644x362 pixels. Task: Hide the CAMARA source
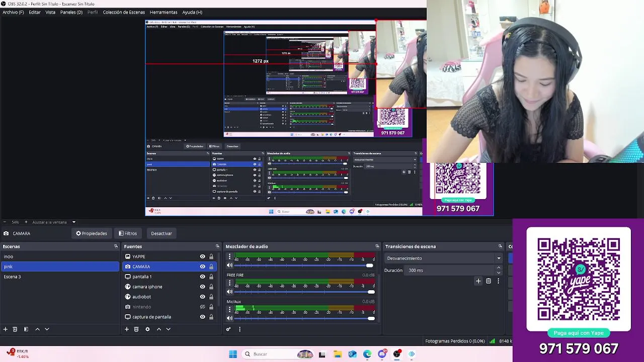click(x=203, y=266)
